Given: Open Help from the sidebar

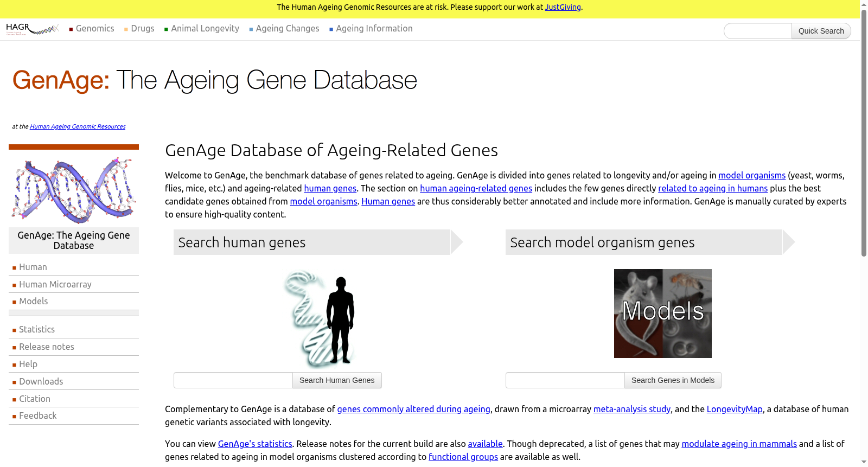Looking at the screenshot, I should [x=28, y=364].
